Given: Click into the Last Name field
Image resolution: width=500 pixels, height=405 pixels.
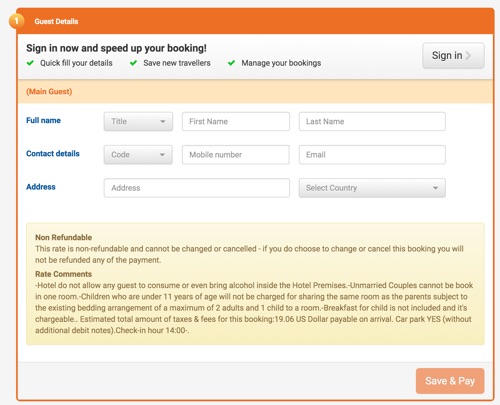Looking at the screenshot, I should point(372,121).
